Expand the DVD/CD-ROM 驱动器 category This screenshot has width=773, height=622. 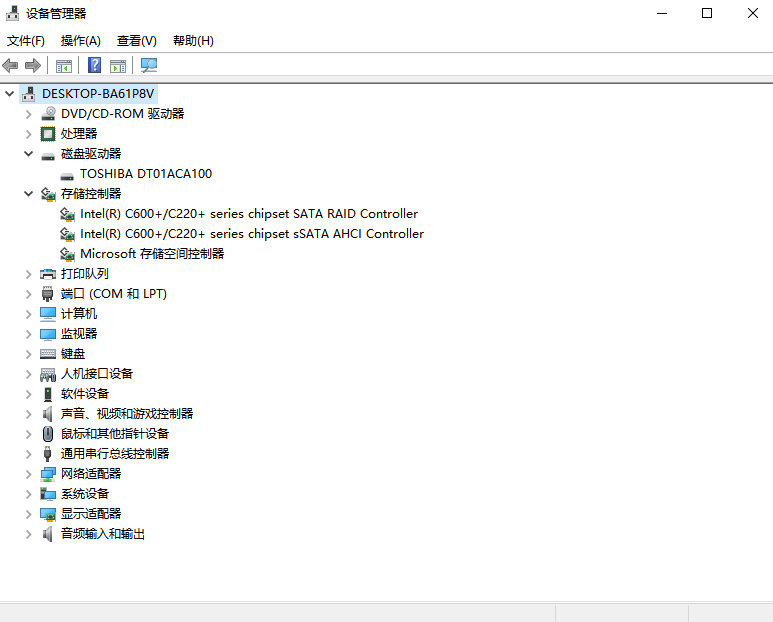coord(29,114)
